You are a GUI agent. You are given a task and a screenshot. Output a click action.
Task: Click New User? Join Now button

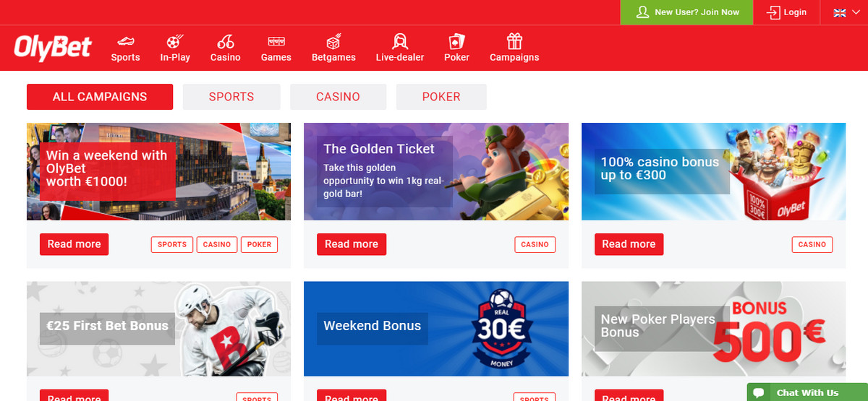point(687,12)
